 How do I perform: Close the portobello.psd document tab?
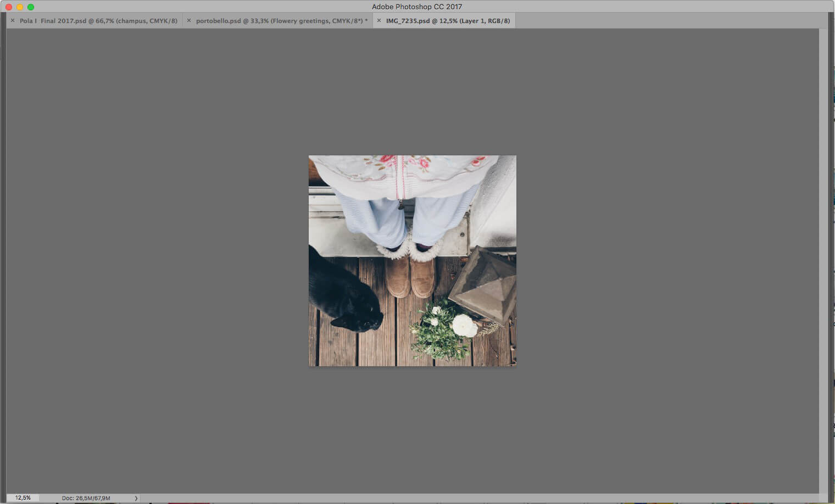click(x=189, y=21)
